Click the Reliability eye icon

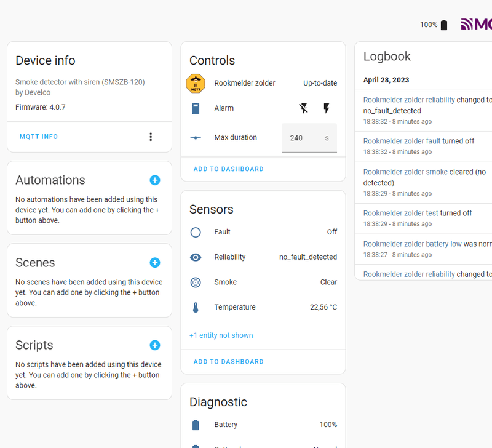196,257
